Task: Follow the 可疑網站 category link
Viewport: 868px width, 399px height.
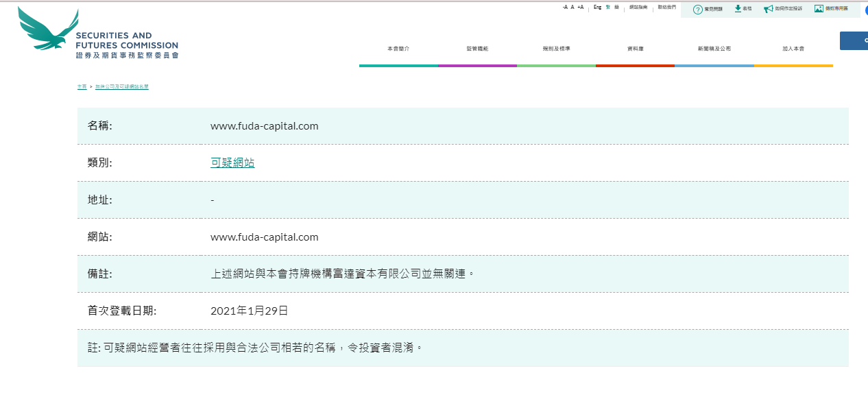Action: coord(232,163)
